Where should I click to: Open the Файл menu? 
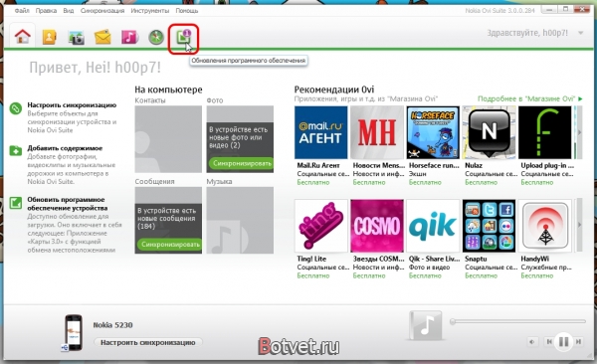coord(22,11)
